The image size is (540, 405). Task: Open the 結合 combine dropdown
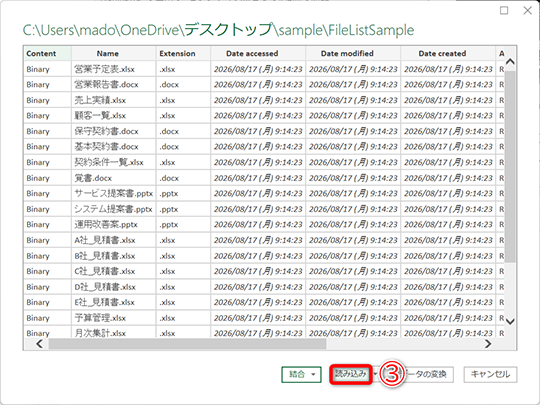pyautogui.click(x=301, y=374)
